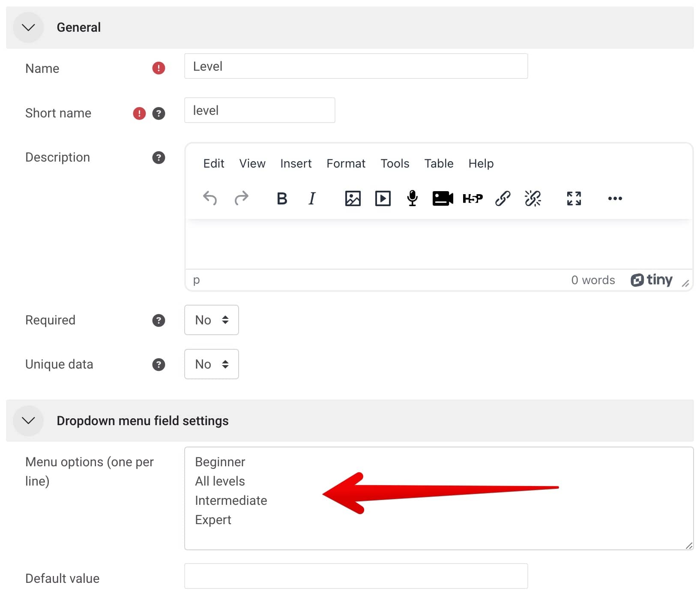Open the Format menu in editor
The image size is (700, 600).
(x=346, y=164)
